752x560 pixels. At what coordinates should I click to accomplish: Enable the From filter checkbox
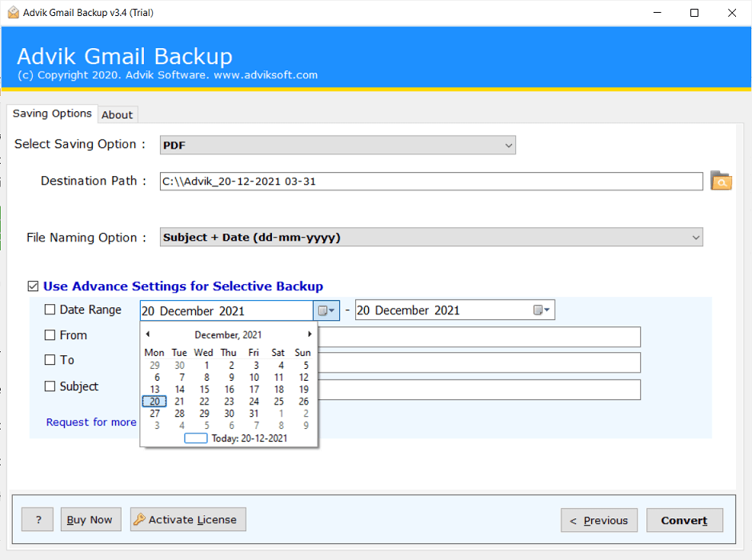pos(50,334)
